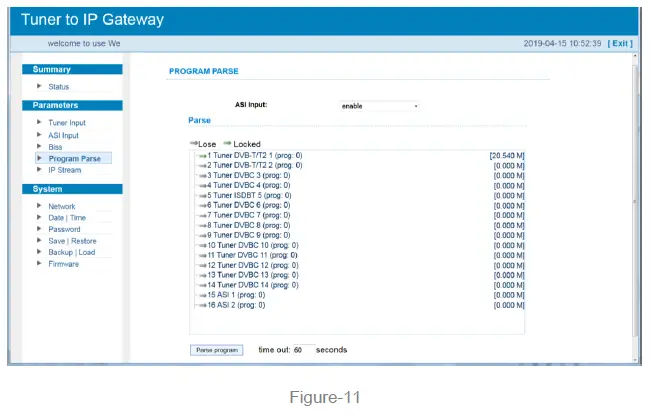This screenshot has width=650, height=415.
Task: Open Backup | Load page
Action: 71,252
